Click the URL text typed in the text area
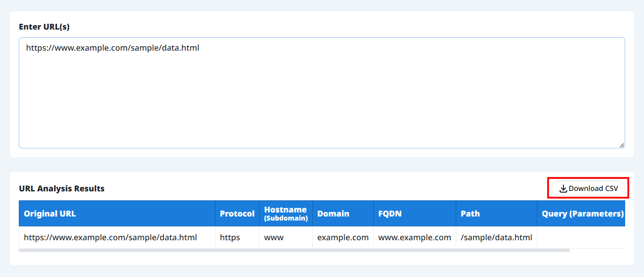 [x=112, y=48]
